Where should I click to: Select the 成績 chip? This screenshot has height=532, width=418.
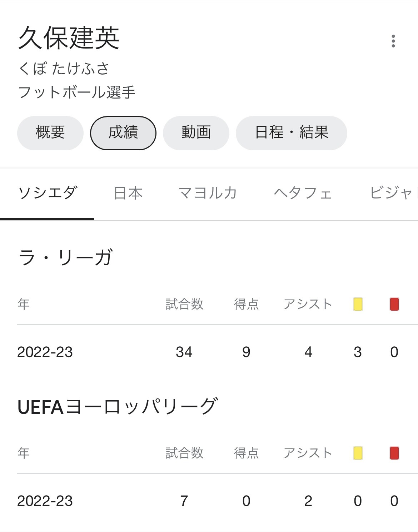[123, 133]
